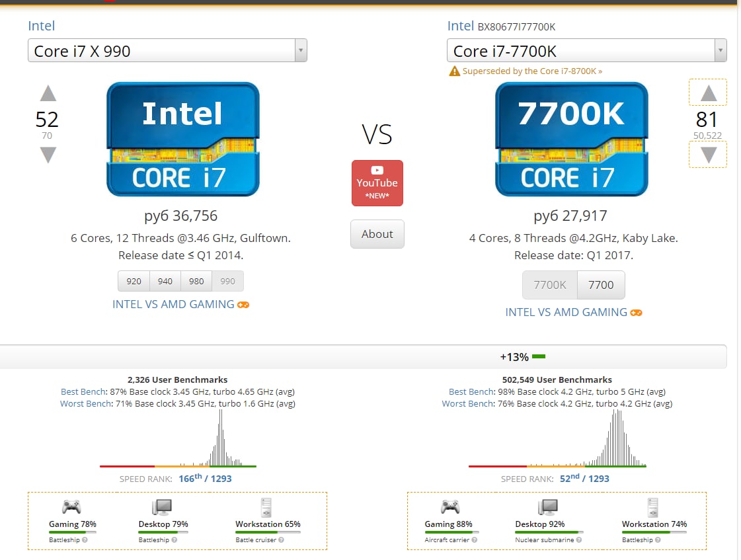Click the 50,522 vote count under score 81
The image size is (741, 560).
tap(707, 136)
